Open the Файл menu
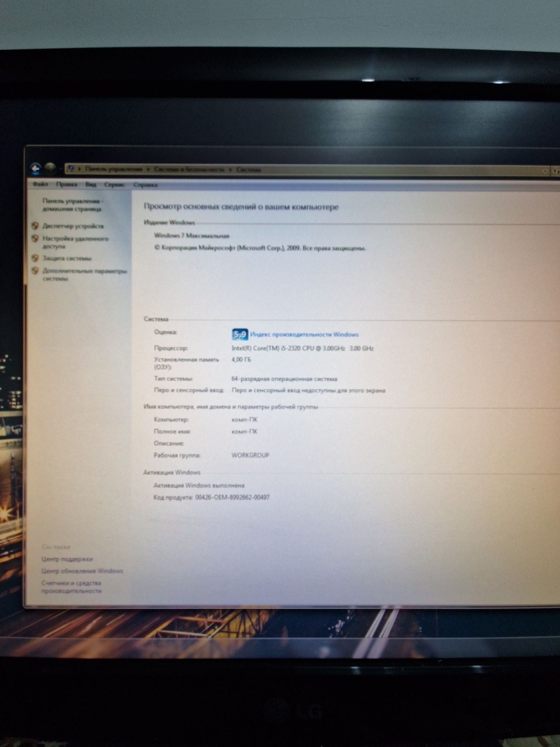Screen dimensions: 560x747 40,184
